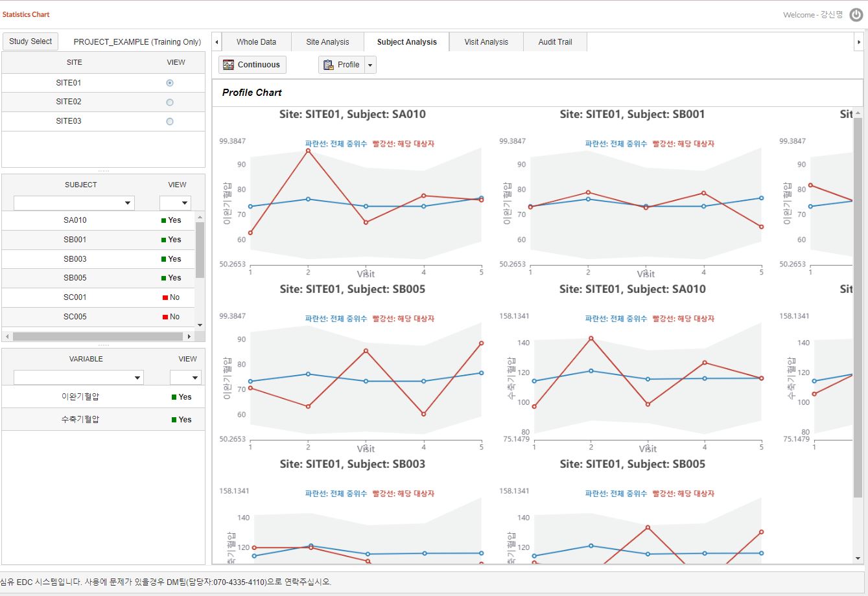The width and height of the screenshot is (868, 596).
Task: Click the SUBJECT column header
Action: tap(81, 185)
